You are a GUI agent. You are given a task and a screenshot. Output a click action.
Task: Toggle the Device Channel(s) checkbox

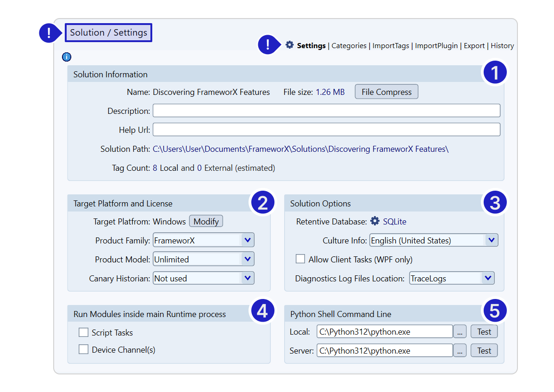[x=83, y=349]
